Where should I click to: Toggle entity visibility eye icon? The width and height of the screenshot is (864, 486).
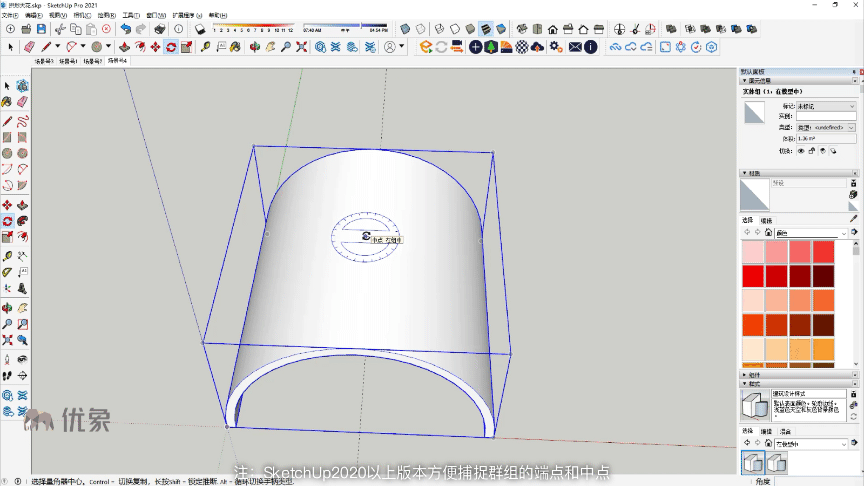[x=799, y=150]
